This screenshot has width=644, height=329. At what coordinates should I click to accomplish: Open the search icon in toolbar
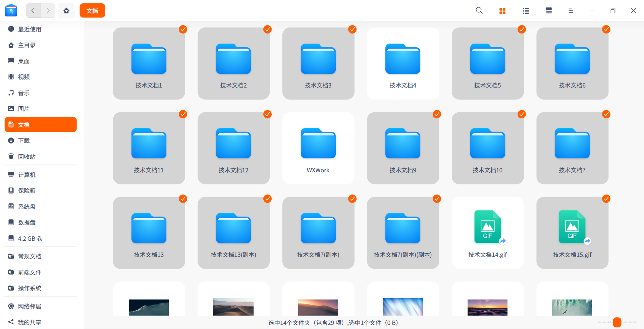[479, 11]
